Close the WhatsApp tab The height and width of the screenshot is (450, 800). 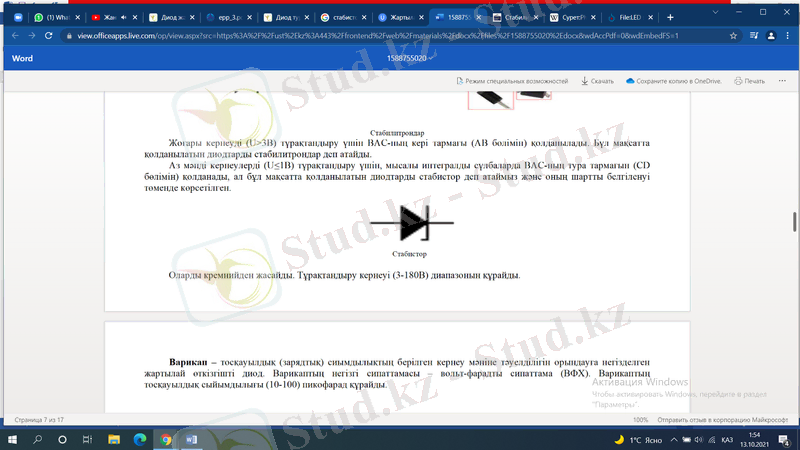(78, 17)
